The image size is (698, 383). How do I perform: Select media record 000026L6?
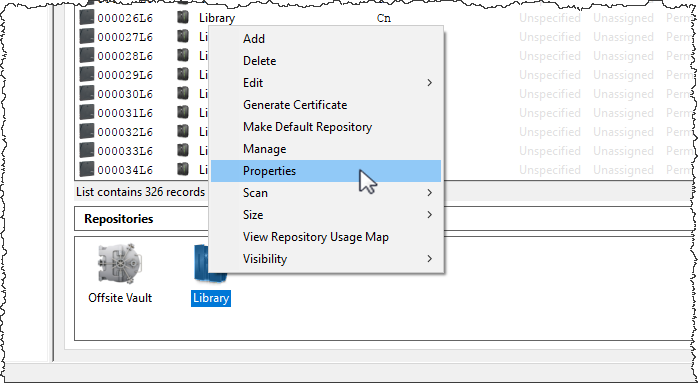125,18
